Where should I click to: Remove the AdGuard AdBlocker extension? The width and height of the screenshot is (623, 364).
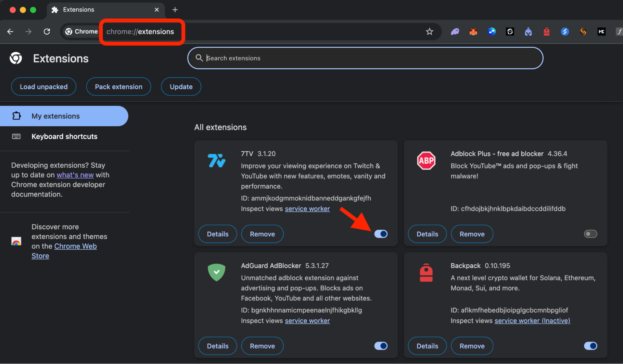(262, 346)
